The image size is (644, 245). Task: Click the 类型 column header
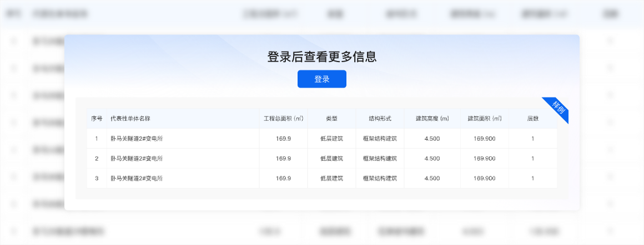pos(331,119)
